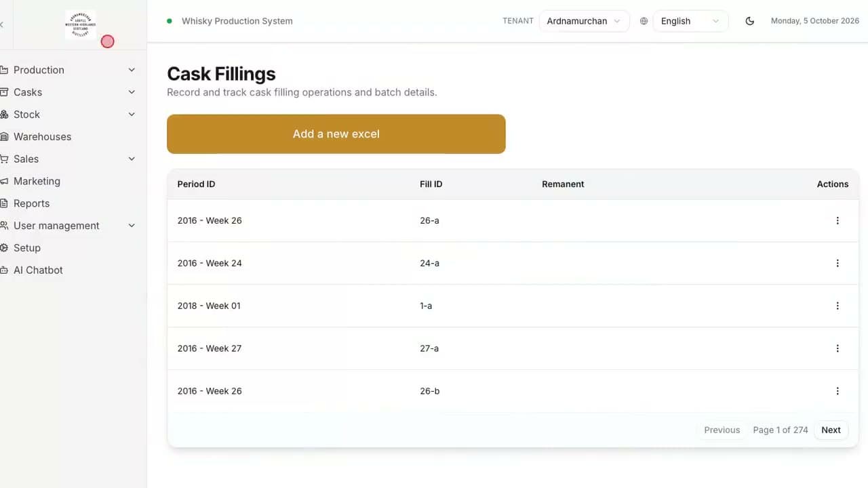Click the Warehouses building icon

click(3, 137)
